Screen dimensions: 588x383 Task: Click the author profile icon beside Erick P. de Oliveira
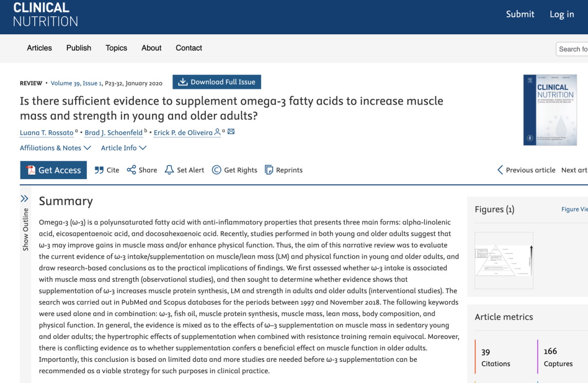tap(217, 132)
